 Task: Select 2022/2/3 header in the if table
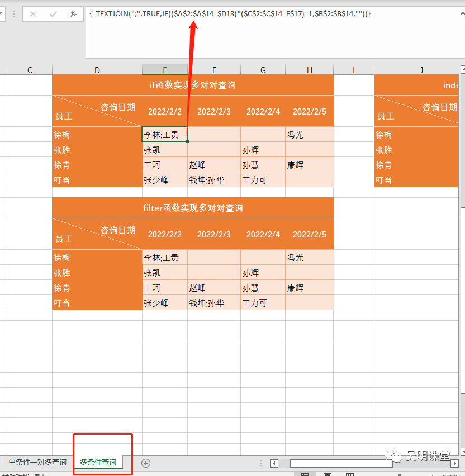[214, 111]
